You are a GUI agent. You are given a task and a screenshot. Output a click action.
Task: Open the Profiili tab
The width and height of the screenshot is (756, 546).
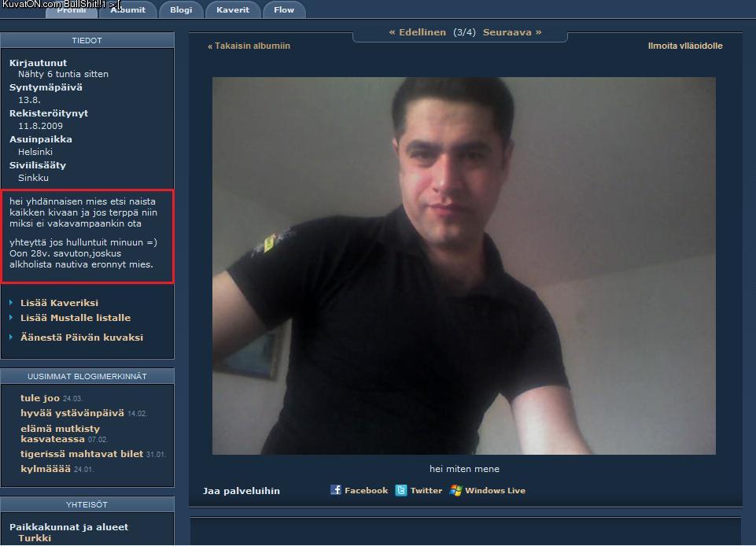click(x=72, y=9)
